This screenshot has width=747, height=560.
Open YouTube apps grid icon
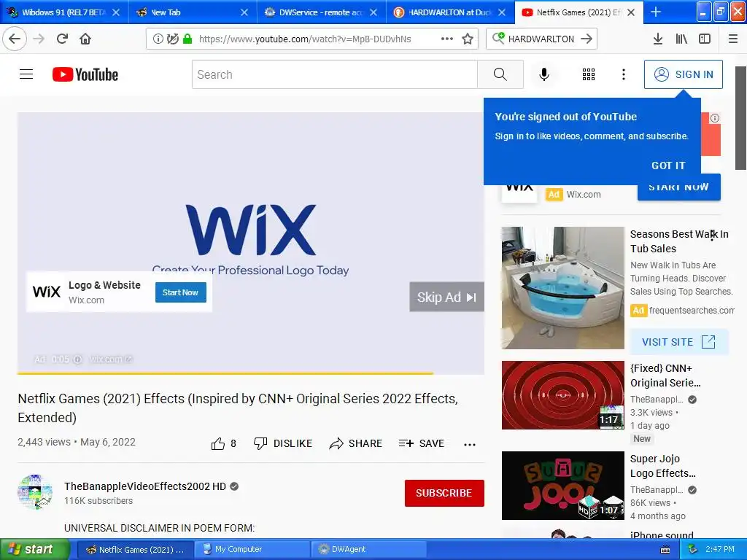pos(589,74)
